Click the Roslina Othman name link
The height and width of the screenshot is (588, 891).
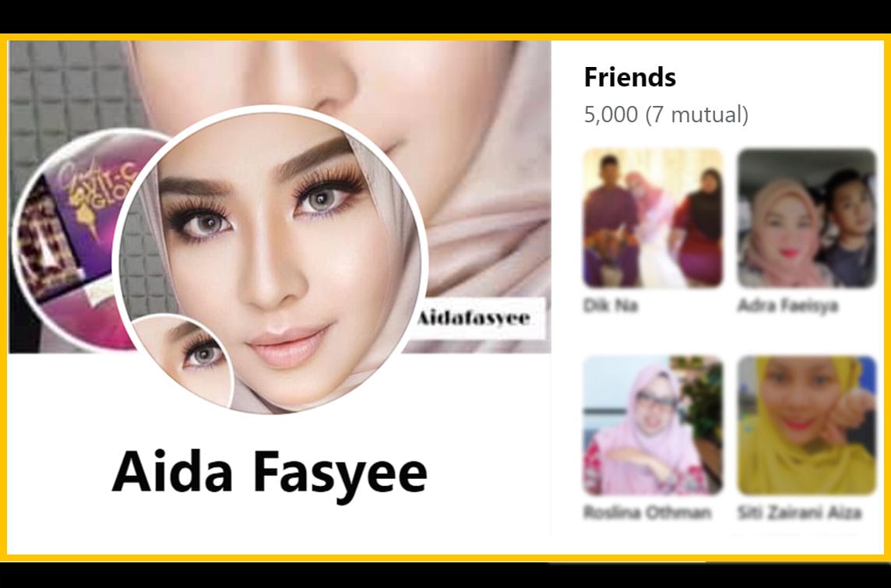(647, 512)
